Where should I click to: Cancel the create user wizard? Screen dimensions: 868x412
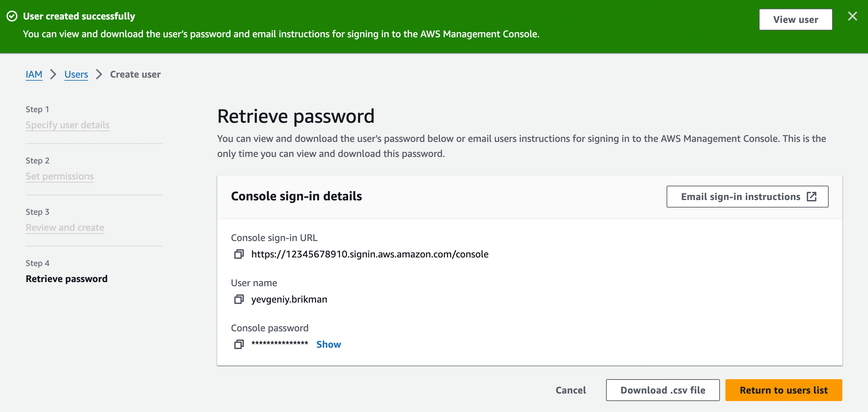click(x=570, y=390)
